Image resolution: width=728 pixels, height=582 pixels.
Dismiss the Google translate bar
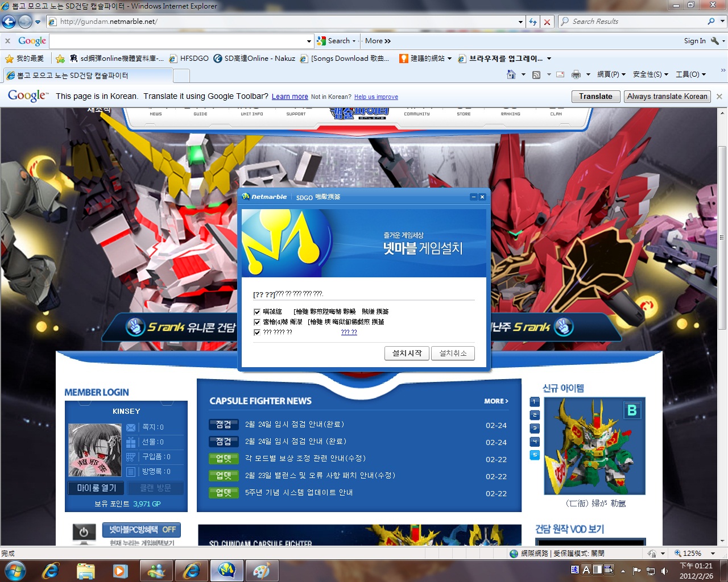coord(719,97)
